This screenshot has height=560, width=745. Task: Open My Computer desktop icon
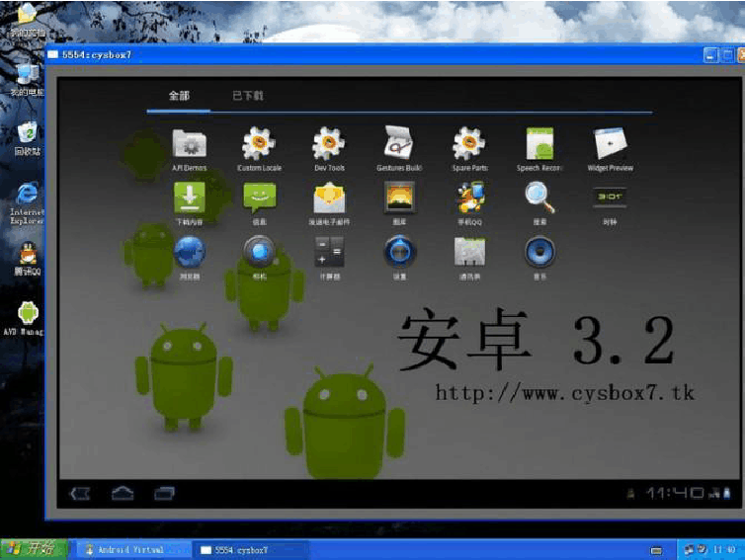[27, 79]
